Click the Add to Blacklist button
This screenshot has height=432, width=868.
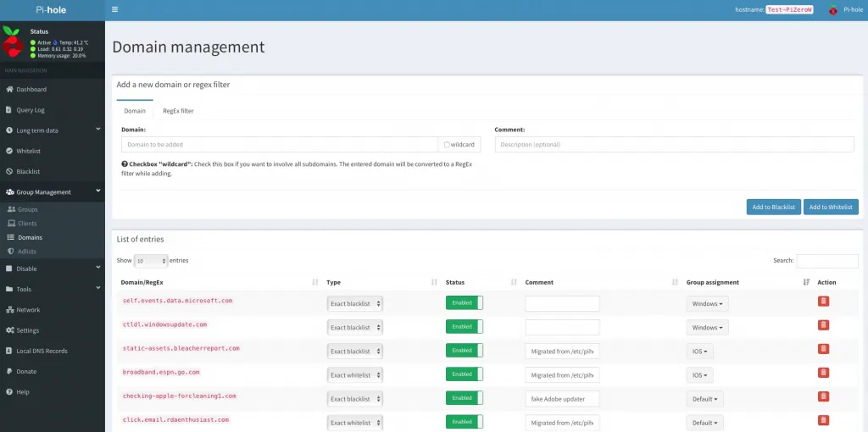(773, 207)
